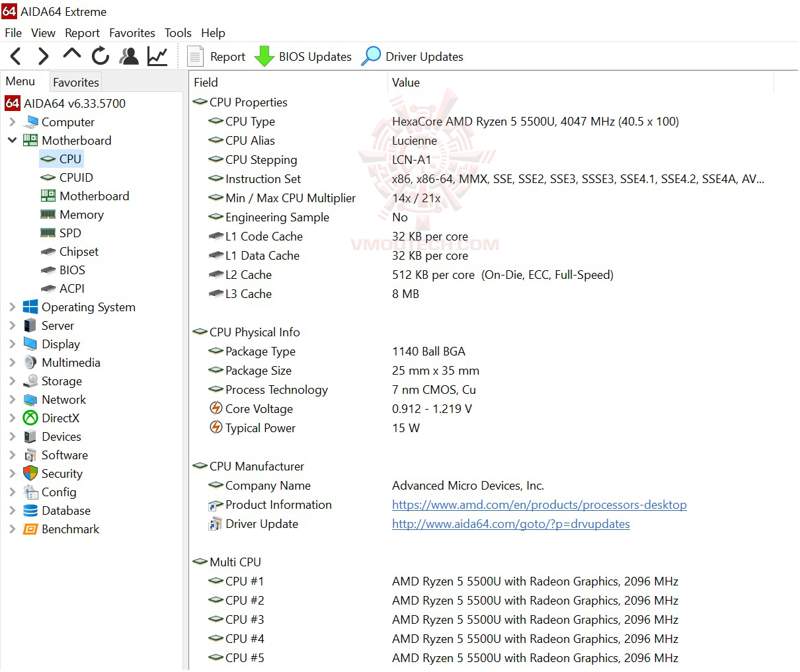Screen dimensions: 800x672
Task: Open user management icon in toolbar
Action: coord(129,56)
